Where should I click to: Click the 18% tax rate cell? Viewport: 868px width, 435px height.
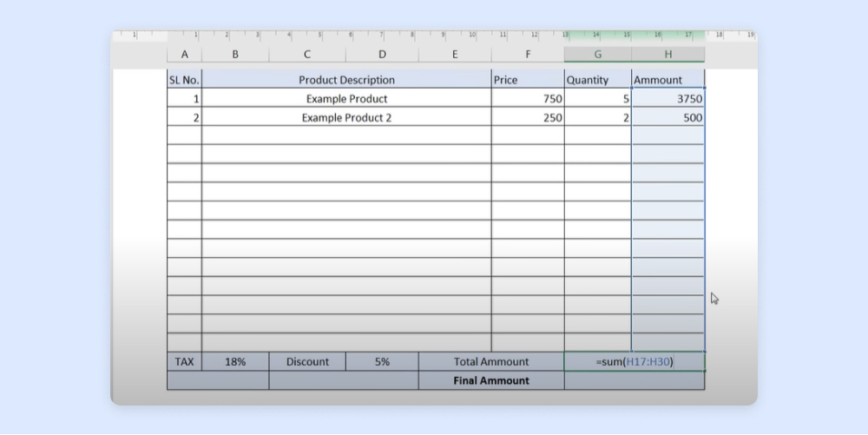(x=235, y=362)
